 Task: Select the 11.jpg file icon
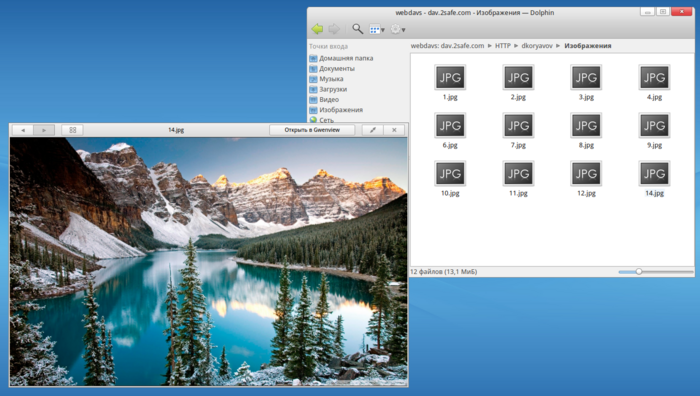tap(518, 174)
